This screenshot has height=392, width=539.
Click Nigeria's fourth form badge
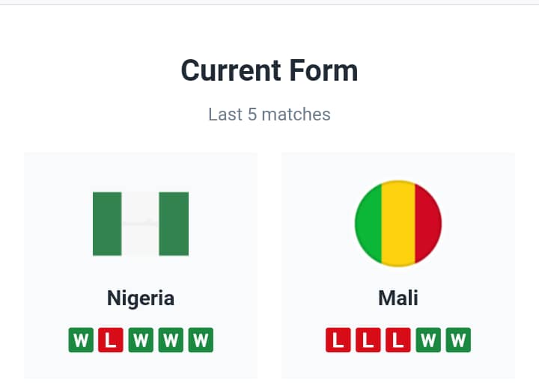(171, 340)
